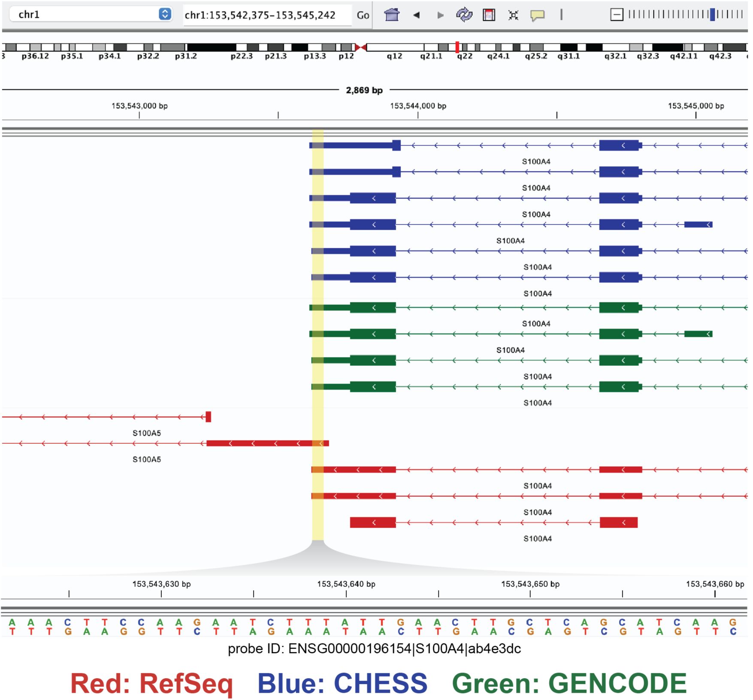Click the zoom out minus button
The height and width of the screenshot is (700, 753).
coord(617,15)
